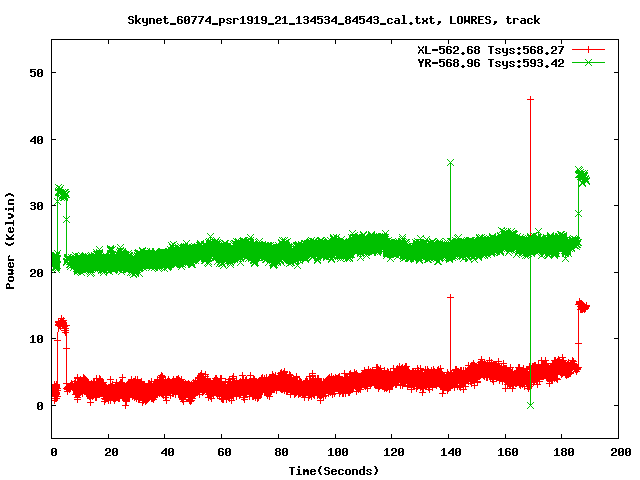Click the x-axis tick label 200
Screen dimensions: 640x480
[x=620, y=452]
